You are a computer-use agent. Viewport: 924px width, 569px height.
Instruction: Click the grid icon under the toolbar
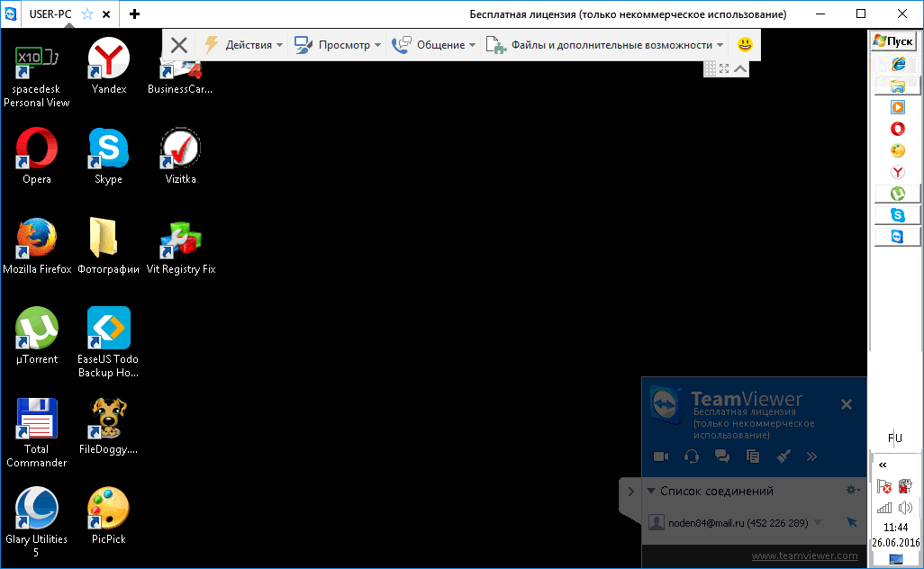pos(710,68)
